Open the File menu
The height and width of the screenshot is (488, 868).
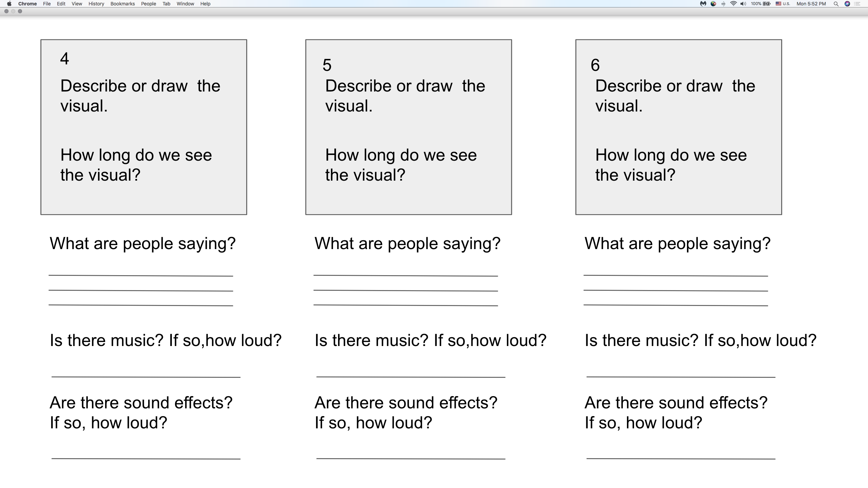point(47,4)
